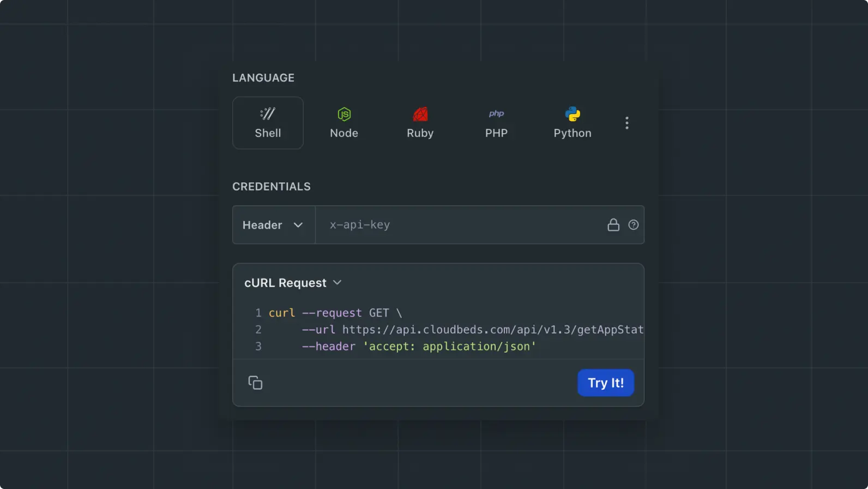Screen dimensions: 868x489
Task: Switch to the Ruby language label
Action: pos(420,133)
